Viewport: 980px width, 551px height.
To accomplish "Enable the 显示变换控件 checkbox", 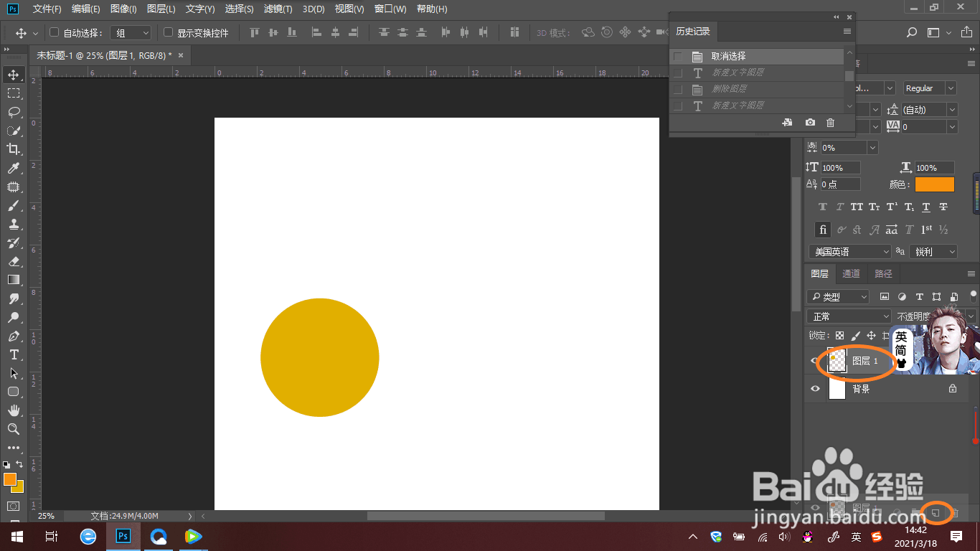I will [x=169, y=32].
